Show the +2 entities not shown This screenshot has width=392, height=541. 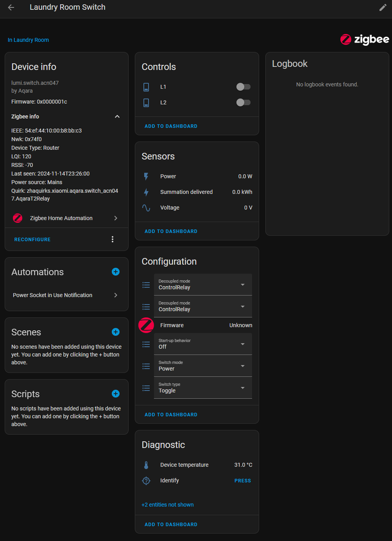click(x=168, y=505)
